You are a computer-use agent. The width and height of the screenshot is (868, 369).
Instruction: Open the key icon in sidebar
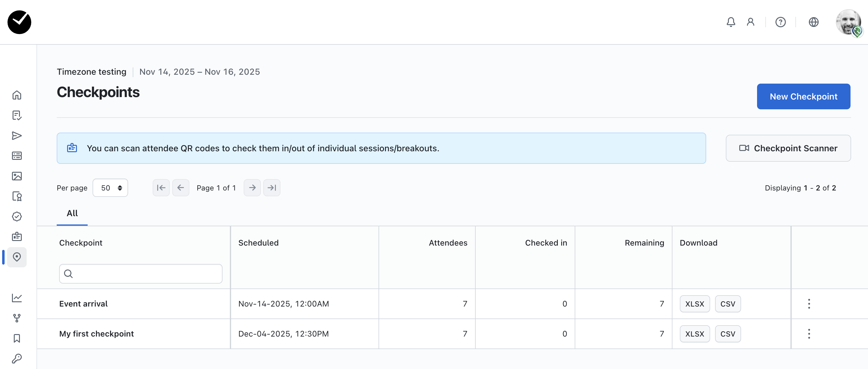(x=17, y=358)
